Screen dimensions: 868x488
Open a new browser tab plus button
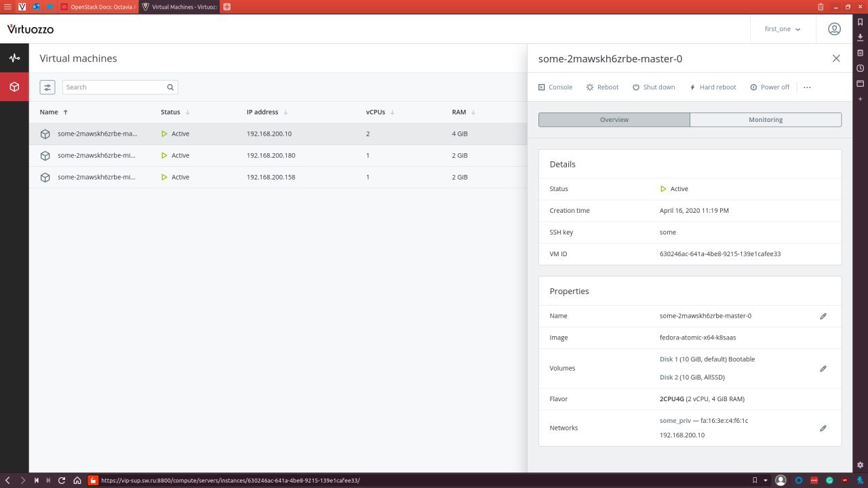[x=226, y=7]
